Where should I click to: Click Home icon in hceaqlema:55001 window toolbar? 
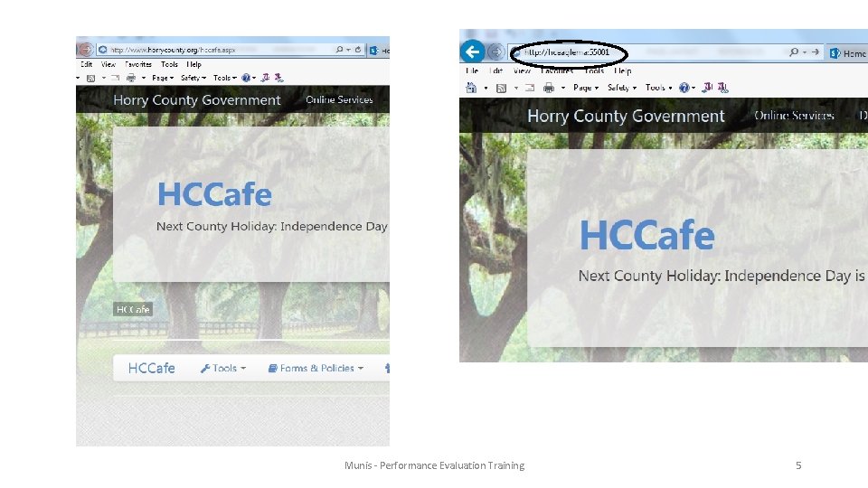471,88
